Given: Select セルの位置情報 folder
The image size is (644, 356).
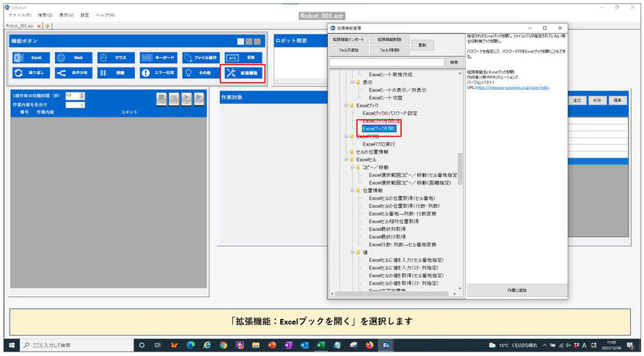Looking at the screenshot, I should tap(372, 152).
